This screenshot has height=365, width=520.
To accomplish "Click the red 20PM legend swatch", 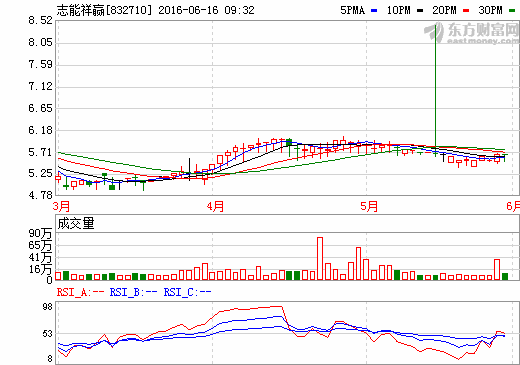I will [466, 11].
